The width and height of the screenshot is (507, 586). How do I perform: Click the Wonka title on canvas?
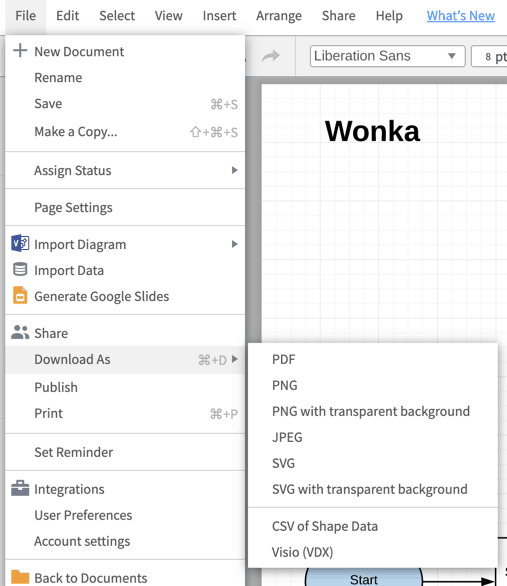pos(372,131)
